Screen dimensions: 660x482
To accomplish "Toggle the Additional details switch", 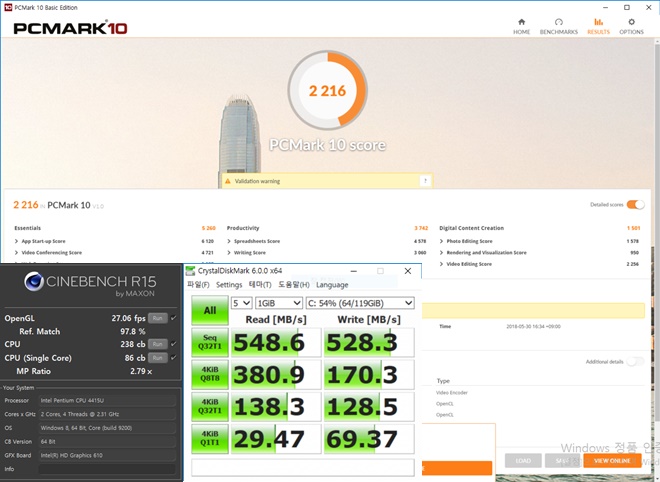I will 635,362.
